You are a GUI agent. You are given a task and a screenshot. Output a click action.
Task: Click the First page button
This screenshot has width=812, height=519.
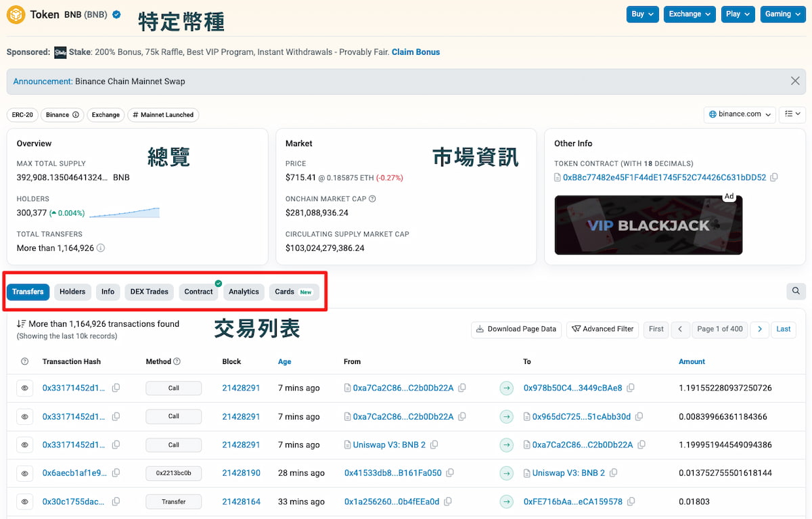click(656, 329)
